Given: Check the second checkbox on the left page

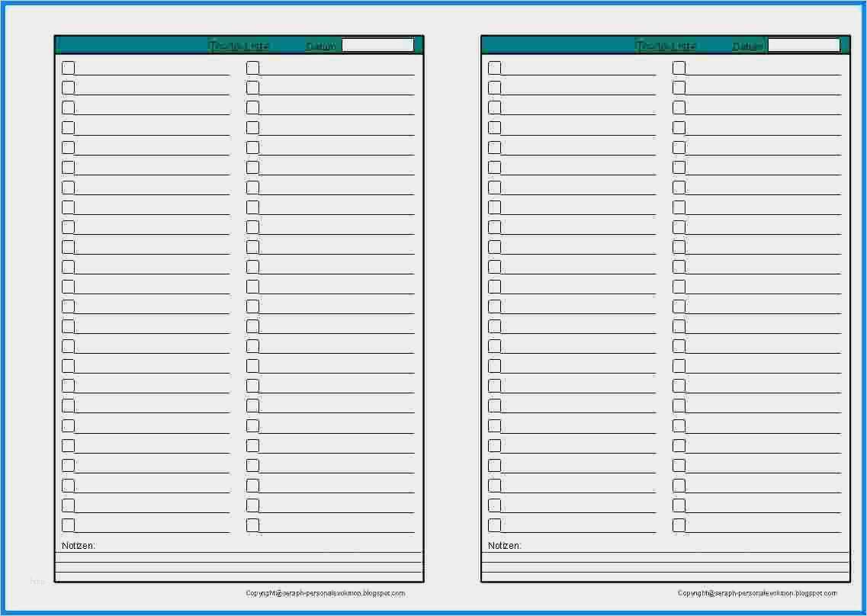Looking at the screenshot, I should 69,87.
